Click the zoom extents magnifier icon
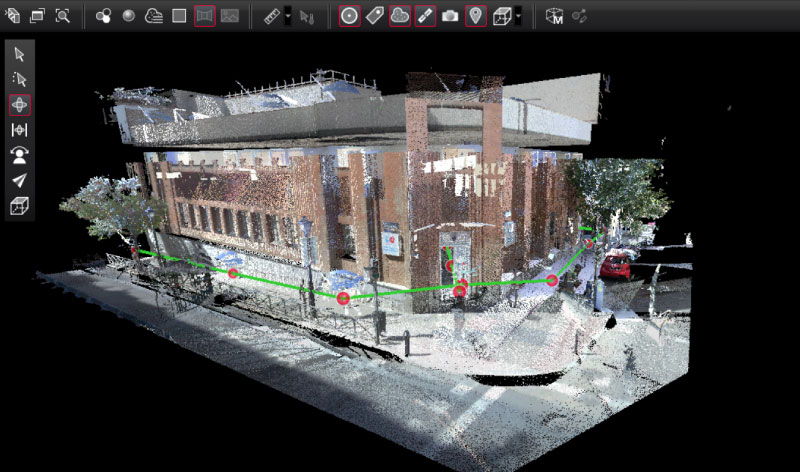Screen dimensions: 800x472 click(62, 16)
